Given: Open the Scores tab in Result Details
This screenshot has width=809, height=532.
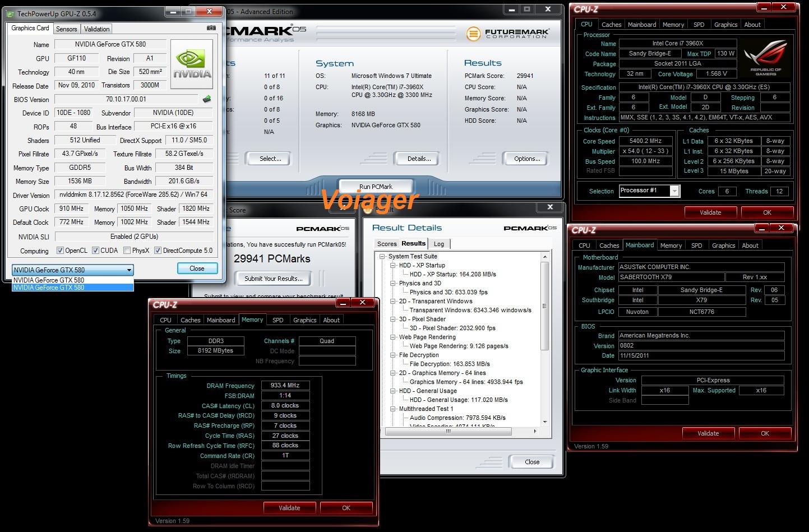Looking at the screenshot, I should coord(387,244).
